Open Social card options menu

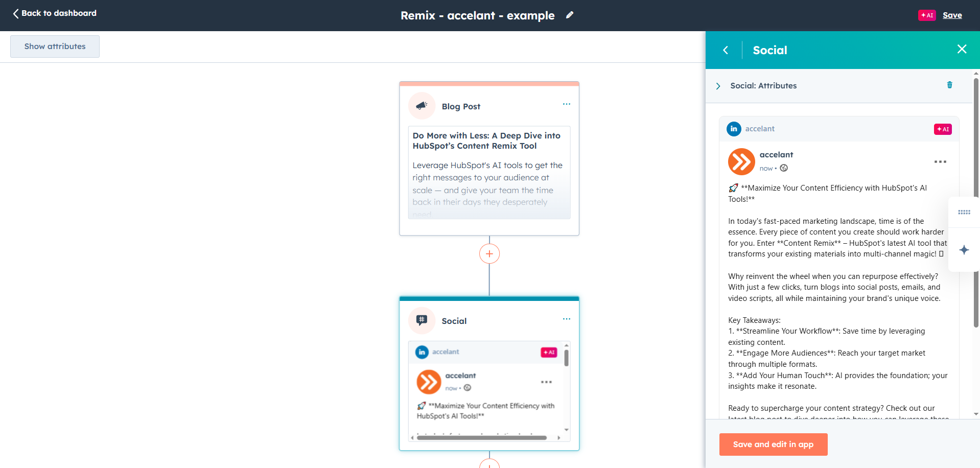tap(567, 319)
